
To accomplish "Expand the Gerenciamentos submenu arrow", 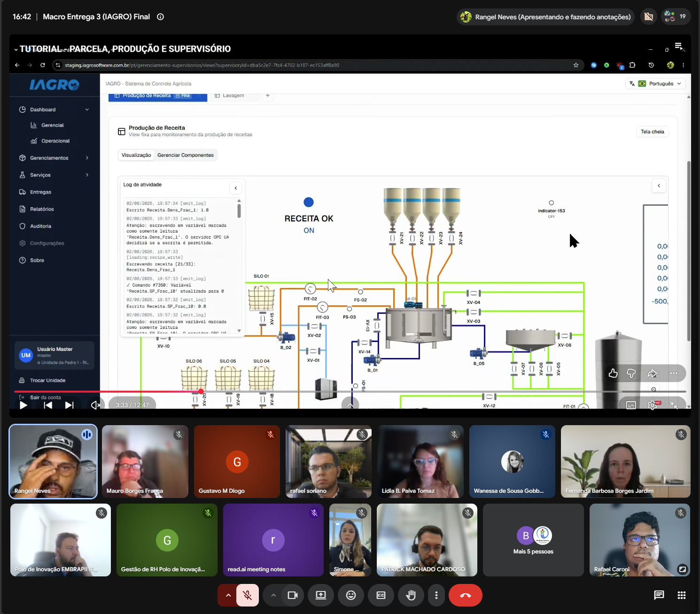I will click(x=87, y=158).
